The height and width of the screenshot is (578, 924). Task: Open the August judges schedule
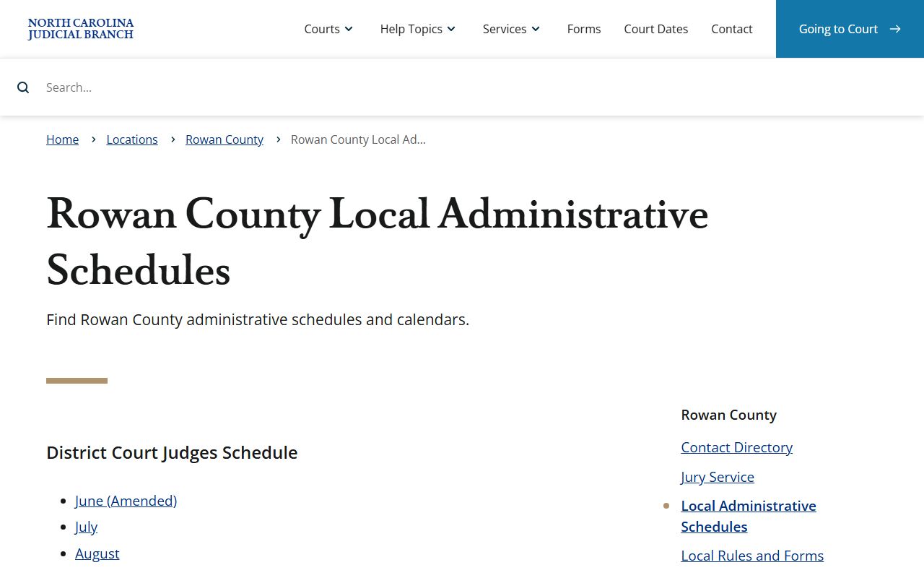pyautogui.click(x=97, y=553)
